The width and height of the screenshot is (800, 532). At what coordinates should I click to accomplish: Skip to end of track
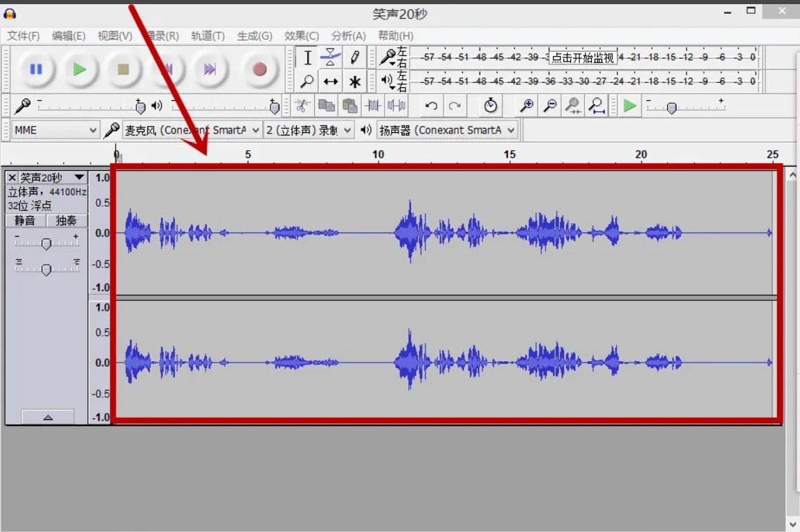tap(210, 69)
